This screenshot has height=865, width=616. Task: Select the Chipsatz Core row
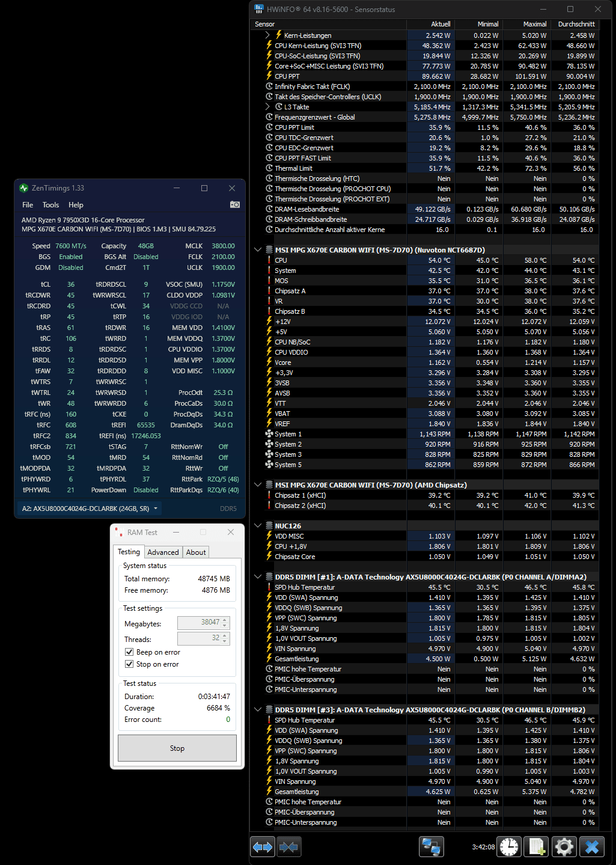pyautogui.click(x=425, y=557)
